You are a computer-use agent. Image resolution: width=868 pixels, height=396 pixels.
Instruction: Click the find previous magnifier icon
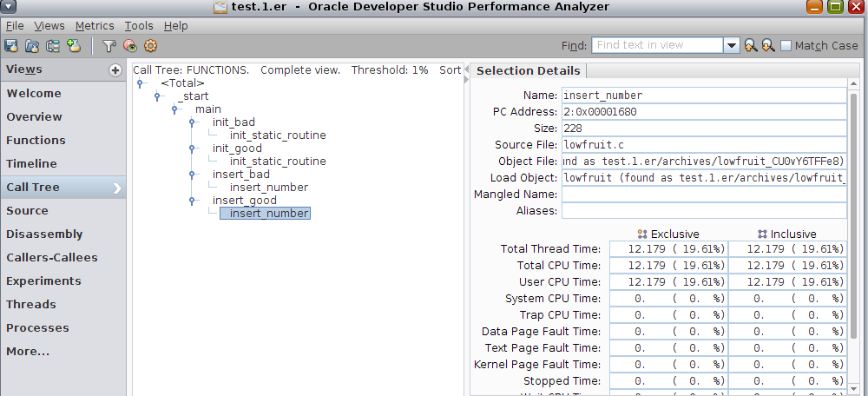750,45
